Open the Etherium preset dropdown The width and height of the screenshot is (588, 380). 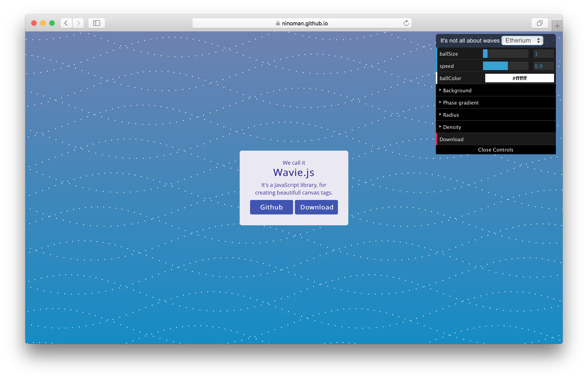[522, 40]
